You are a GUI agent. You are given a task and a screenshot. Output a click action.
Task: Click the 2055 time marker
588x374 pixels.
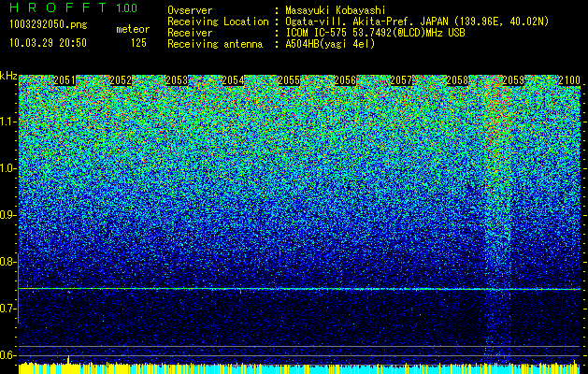tap(289, 80)
